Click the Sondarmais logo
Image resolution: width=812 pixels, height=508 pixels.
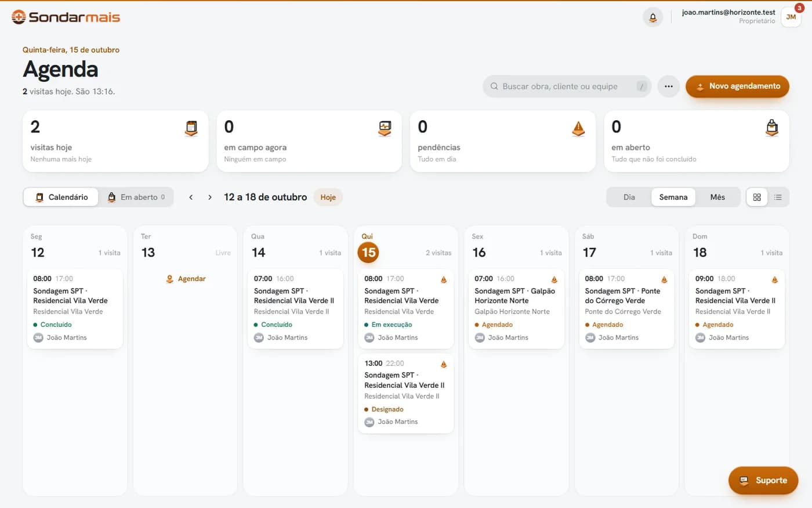coord(66,17)
